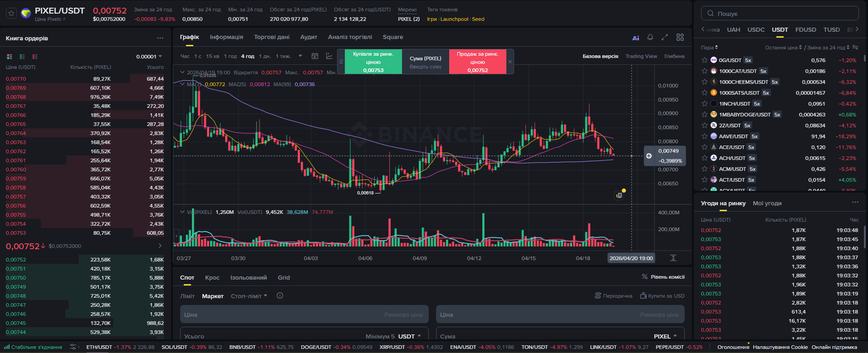Select the Ліміт order type
Screen dimensions: 868x353
[x=187, y=296]
